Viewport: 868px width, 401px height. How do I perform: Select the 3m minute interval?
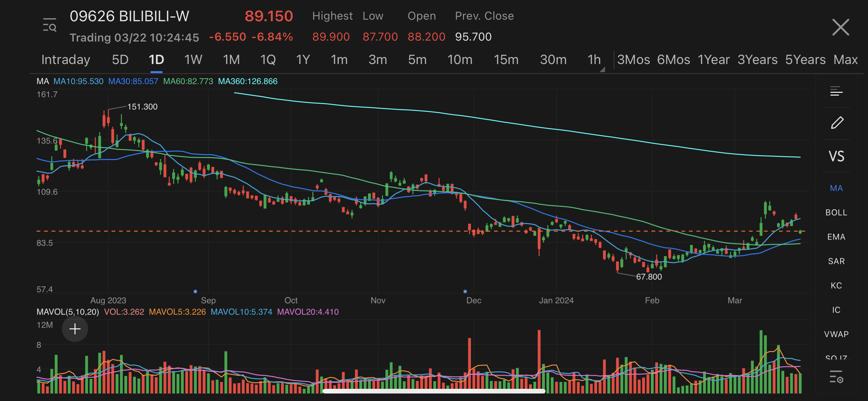378,60
